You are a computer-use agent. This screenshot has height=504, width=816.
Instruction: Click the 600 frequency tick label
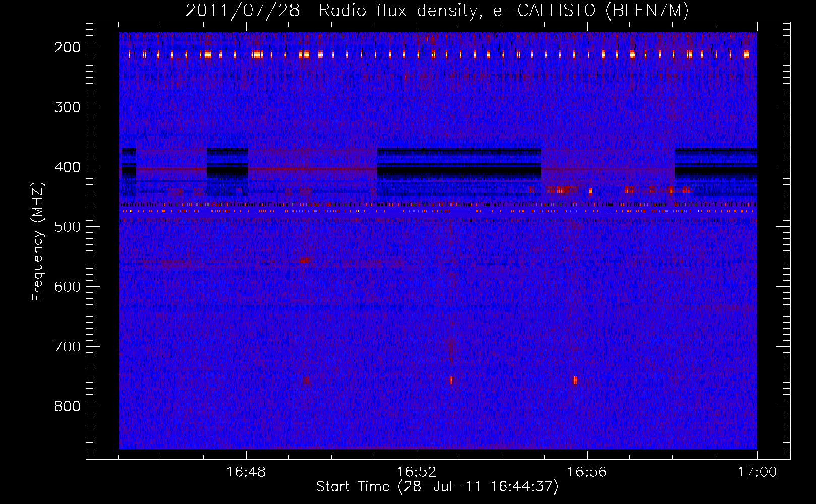tap(68, 287)
